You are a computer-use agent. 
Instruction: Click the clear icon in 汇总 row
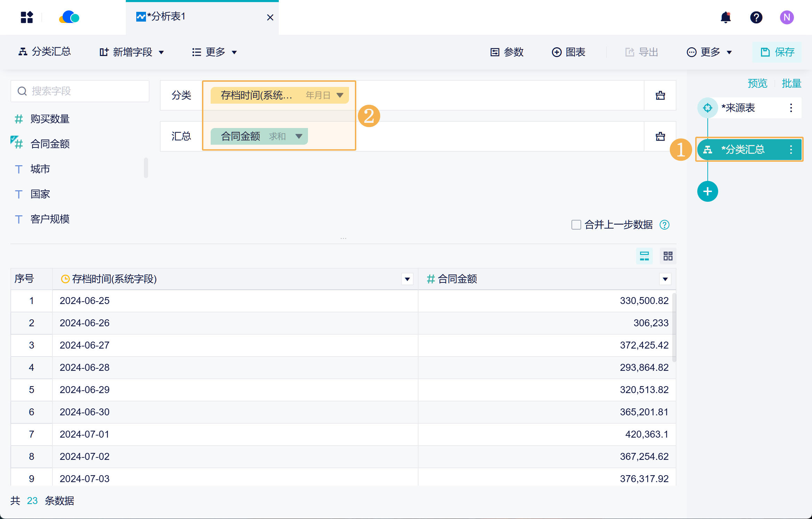tap(660, 136)
